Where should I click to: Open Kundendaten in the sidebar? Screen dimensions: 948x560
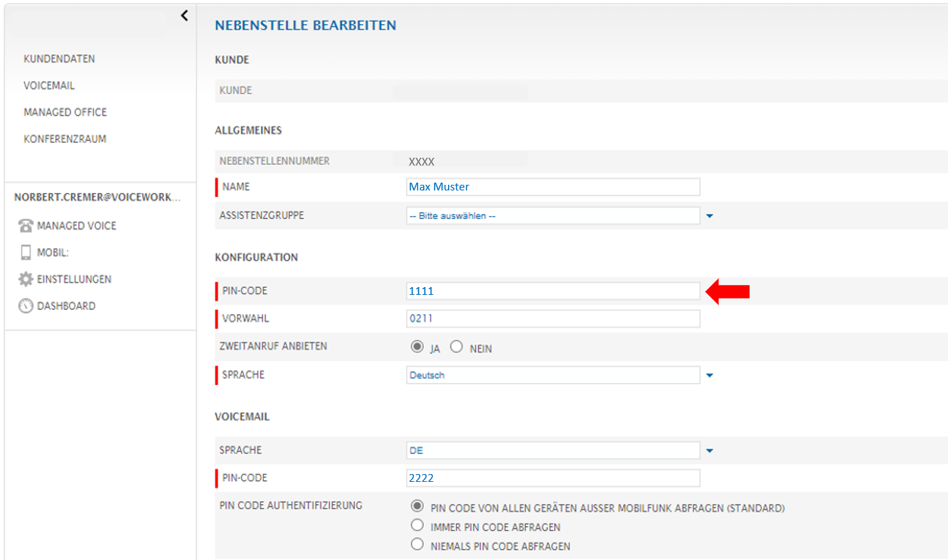pos(59,59)
